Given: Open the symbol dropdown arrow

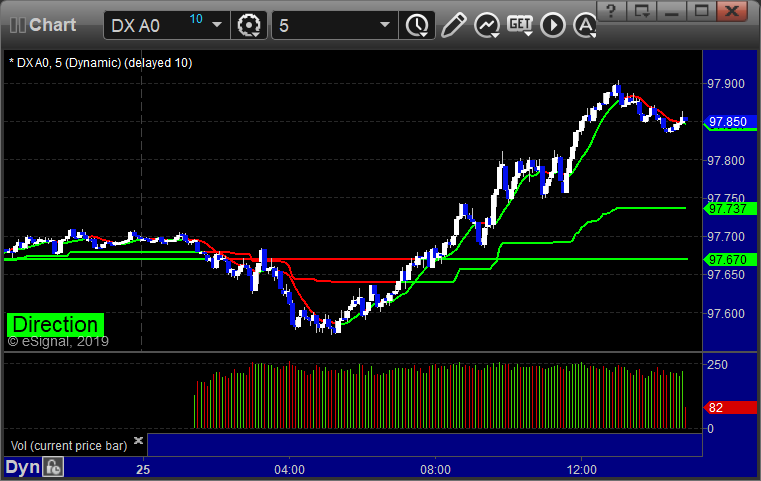Looking at the screenshot, I should point(217,25).
